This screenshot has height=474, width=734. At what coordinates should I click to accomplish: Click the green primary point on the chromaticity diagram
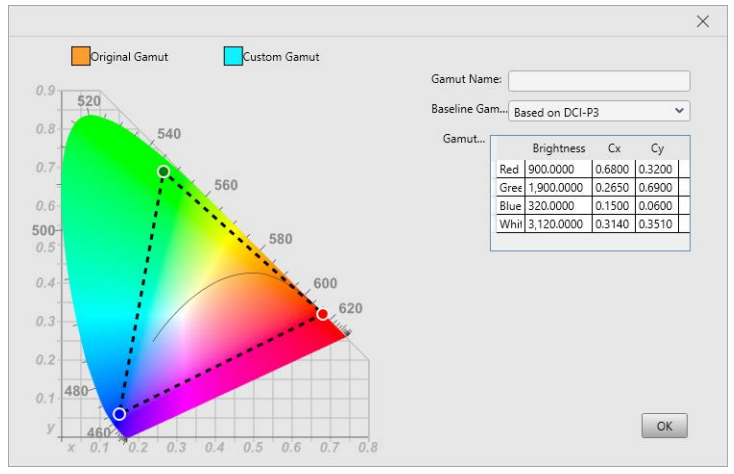point(163,172)
